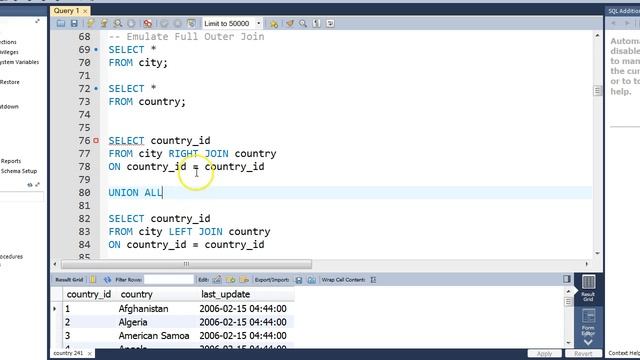This screenshot has width=640, height=360.
Task: Switch to the SQL Additions tab
Action: 623,11
